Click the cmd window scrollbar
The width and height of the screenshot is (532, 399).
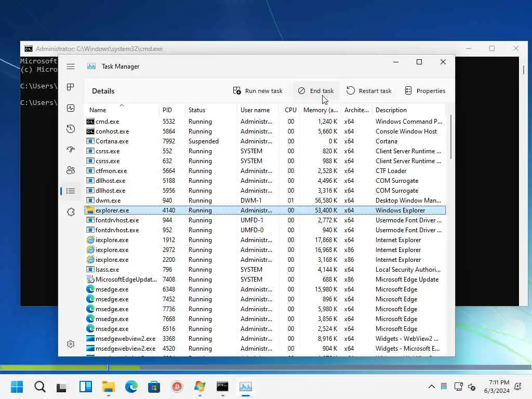[x=524, y=70]
